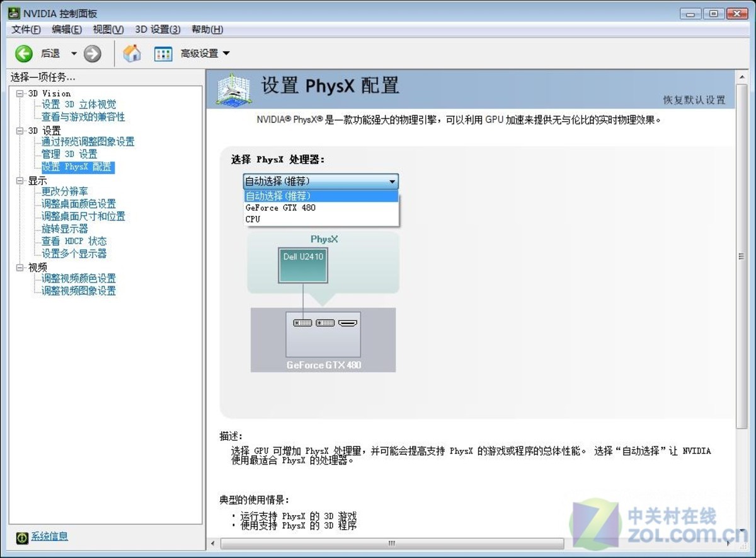The width and height of the screenshot is (756, 558).
Task: Open 调整桌面尺寸和位置
Action: (83, 216)
